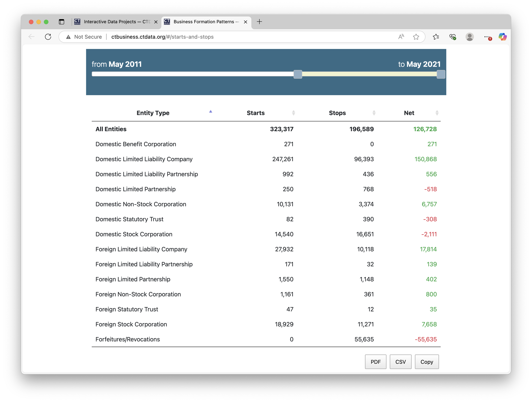Toggle sorting on the Stops column
This screenshot has width=532, height=402.
pos(374,113)
